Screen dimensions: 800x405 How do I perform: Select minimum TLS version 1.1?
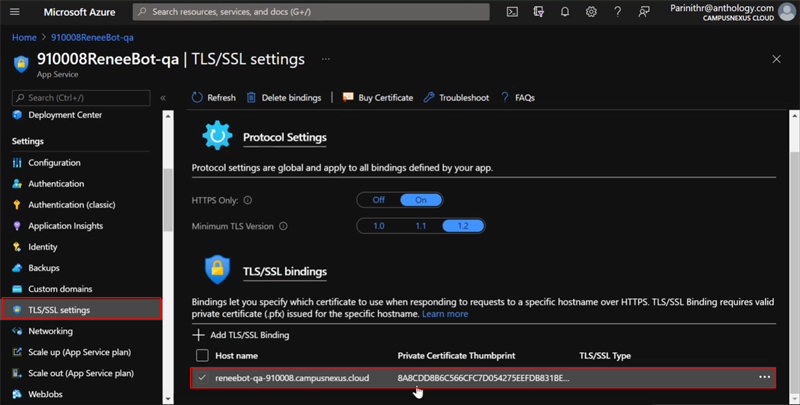pyautogui.click(x=420, y=225)
